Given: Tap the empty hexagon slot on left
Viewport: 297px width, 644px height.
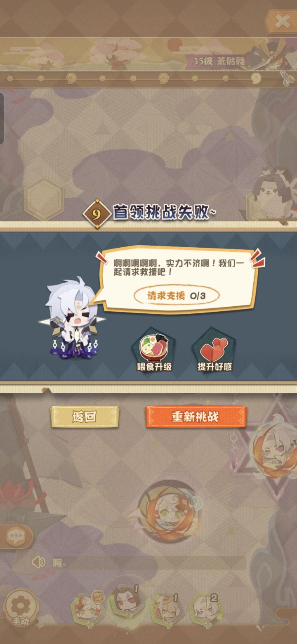Looking at the screenshot, I should tap(44, 197).
